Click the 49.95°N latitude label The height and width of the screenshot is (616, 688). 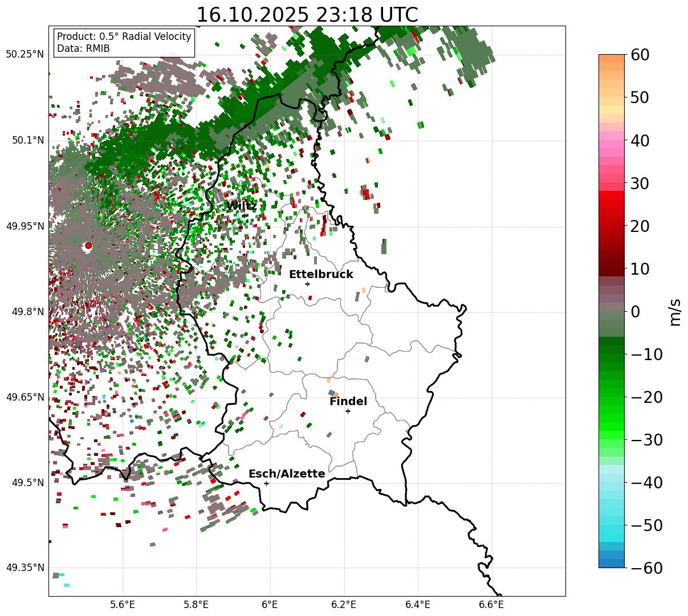25,226
